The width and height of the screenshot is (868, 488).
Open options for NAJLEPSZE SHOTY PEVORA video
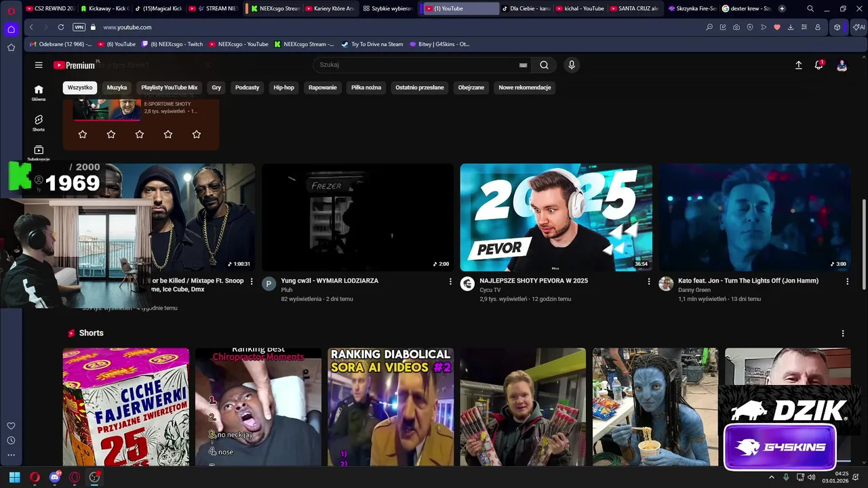click(x=649, y=281)
